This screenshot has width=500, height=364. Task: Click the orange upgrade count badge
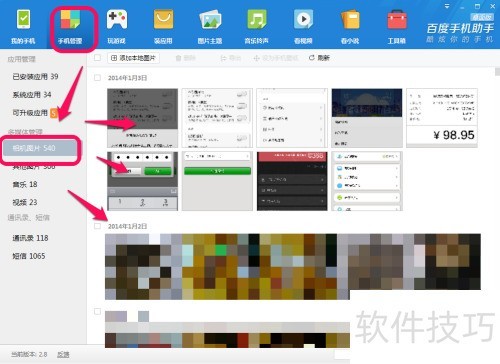coord(53,113)
